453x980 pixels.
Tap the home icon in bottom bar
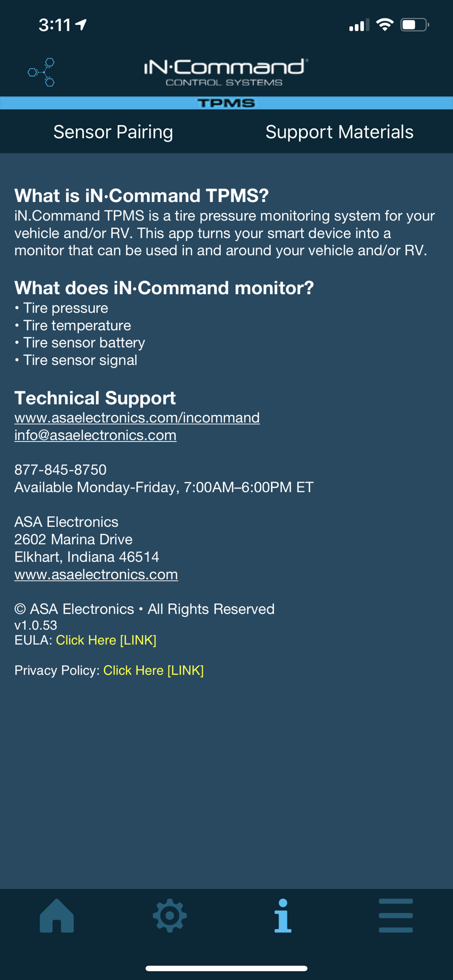pyautogui.click(x=57, y=915)
